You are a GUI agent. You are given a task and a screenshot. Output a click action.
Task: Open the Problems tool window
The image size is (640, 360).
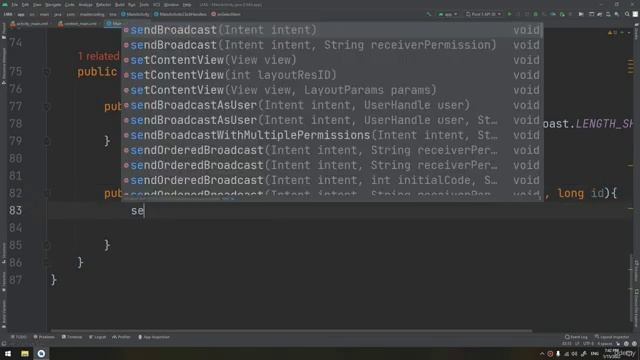(44, 337)
